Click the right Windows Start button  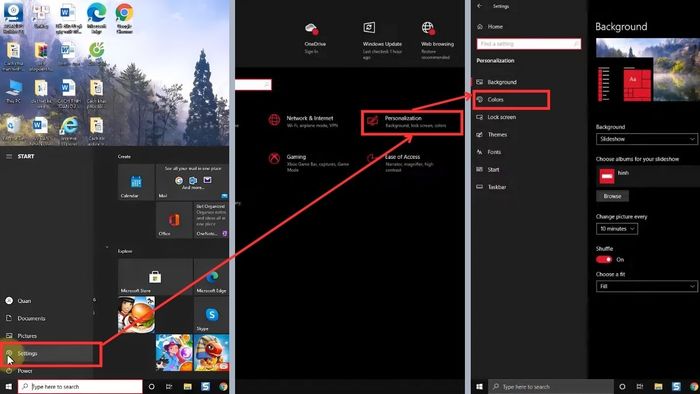[479, 386]
